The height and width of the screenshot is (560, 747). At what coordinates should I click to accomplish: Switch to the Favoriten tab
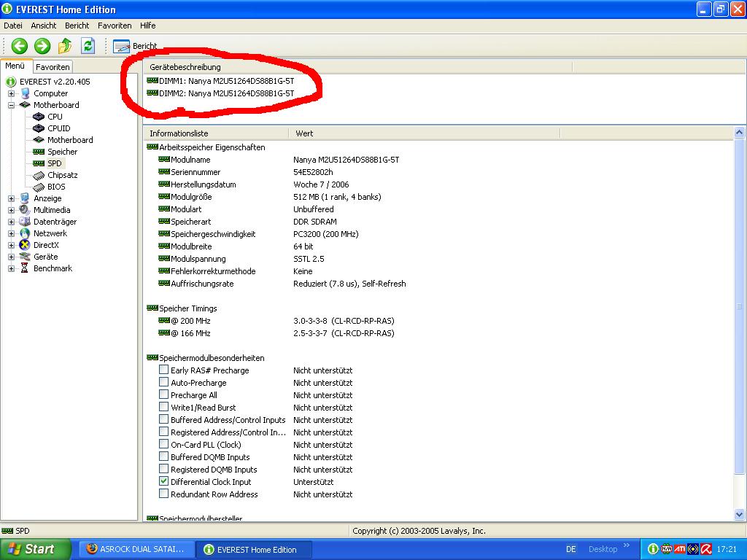coord(53,67)
